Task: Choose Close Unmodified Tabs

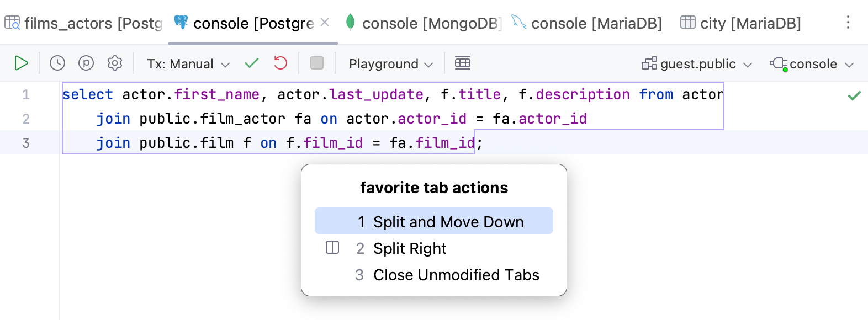Action: (456, 275)
